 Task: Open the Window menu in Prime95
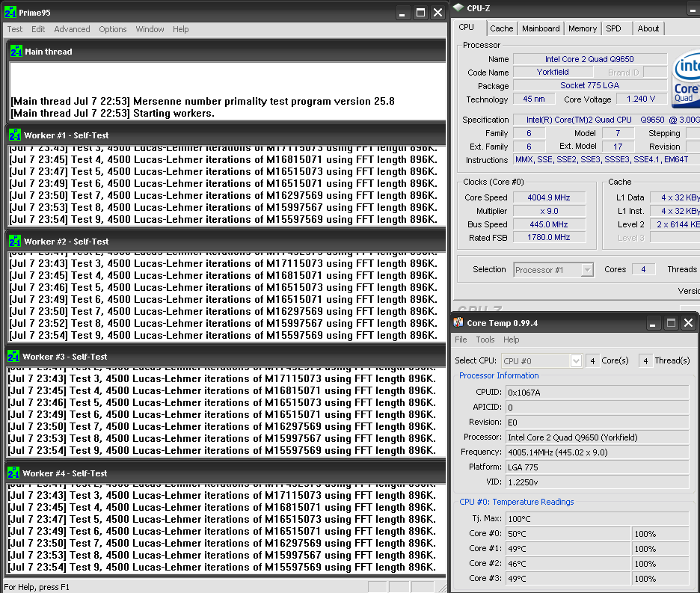[x=150, y=29]
